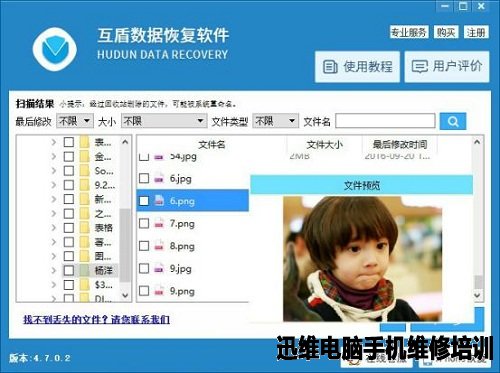
Task: Select the 8.png file name
Action: pos(182,246)
